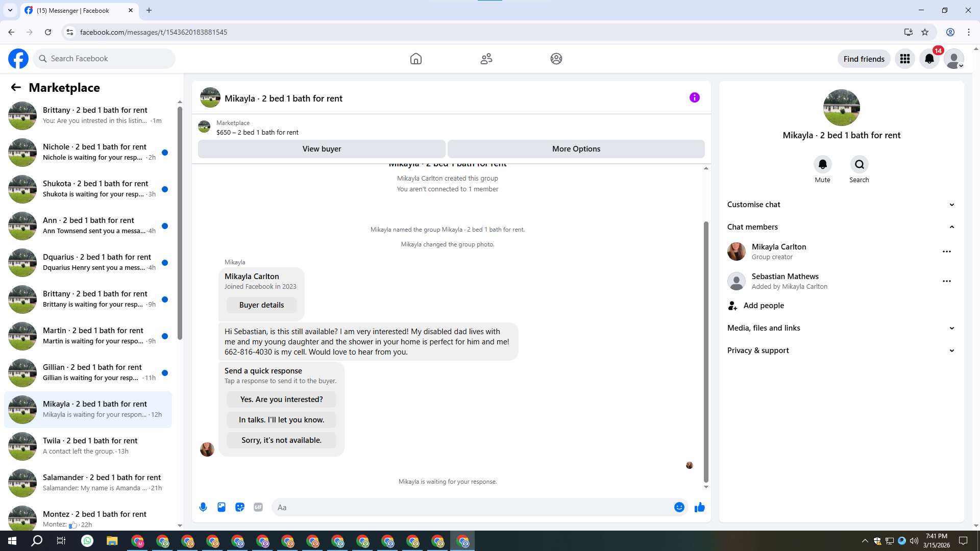This screenshot has height=551, width=980.
Task: Search in conversation with magnifier icon
Action: click(860, 164)
